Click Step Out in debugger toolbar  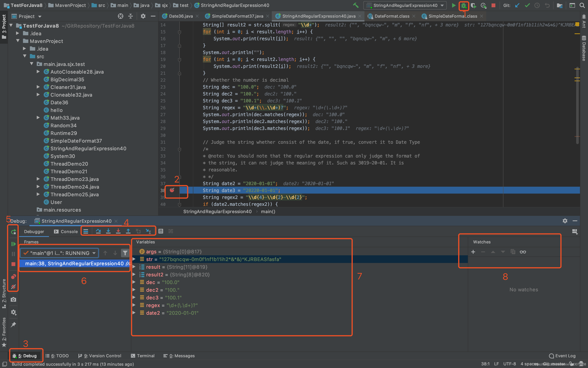(128, 231)
